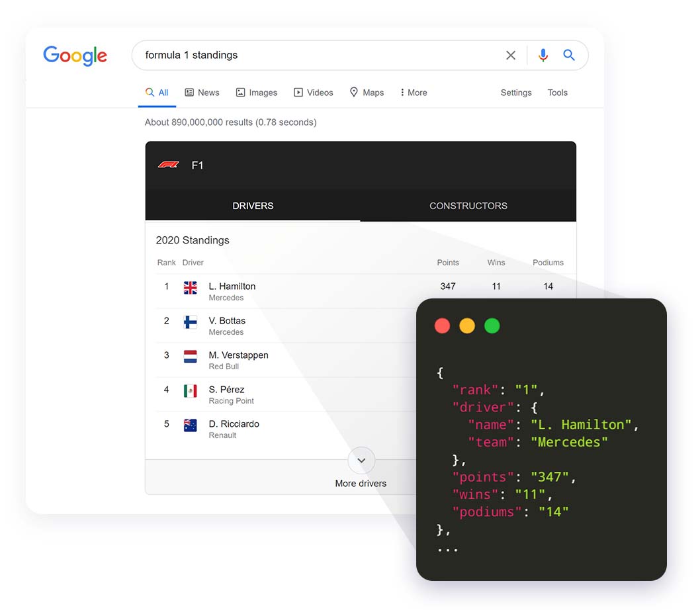Click the Netherlands flag beside Verstappen
Image resolution: width=700 pixels, height=610 pixels.
tap(191, 356)
